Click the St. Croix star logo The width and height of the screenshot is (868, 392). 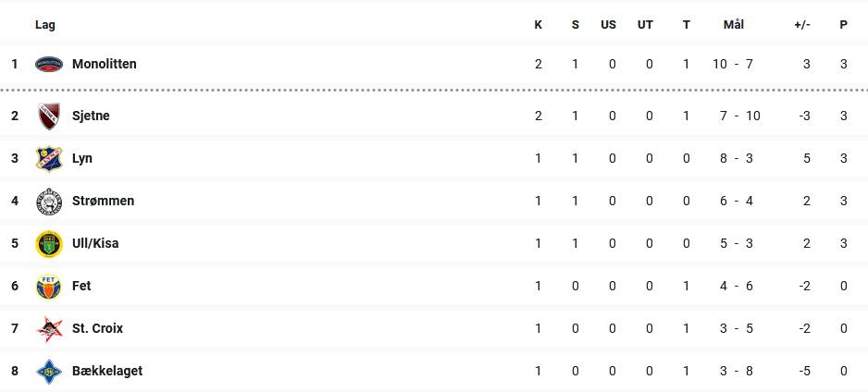pos(49,329)
